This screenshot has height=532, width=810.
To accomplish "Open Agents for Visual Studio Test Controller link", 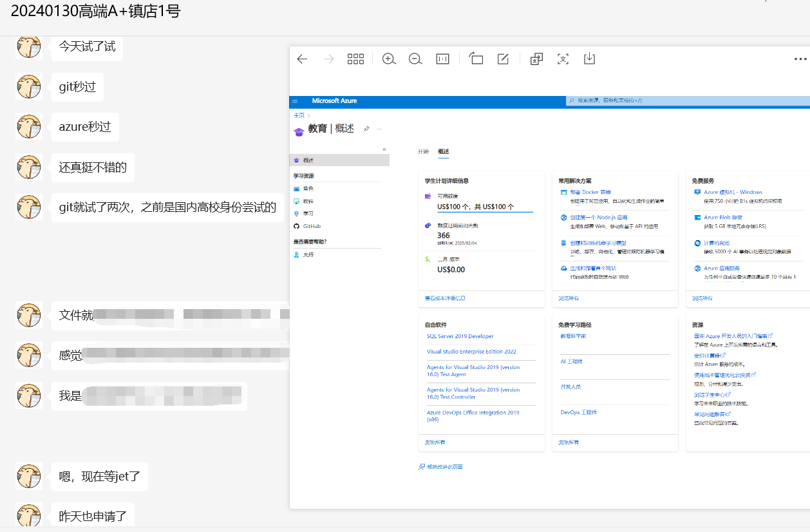I will 473,393.
